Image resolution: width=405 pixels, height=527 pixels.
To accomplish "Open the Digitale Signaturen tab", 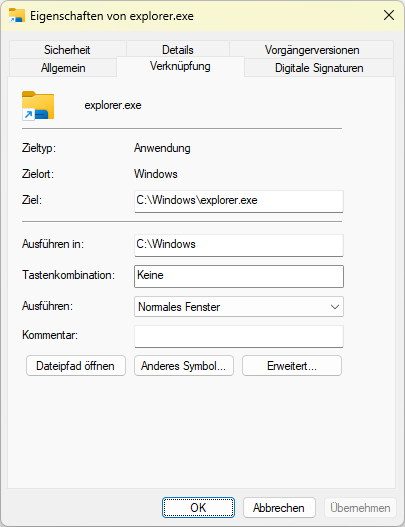I will pos(319,68).
